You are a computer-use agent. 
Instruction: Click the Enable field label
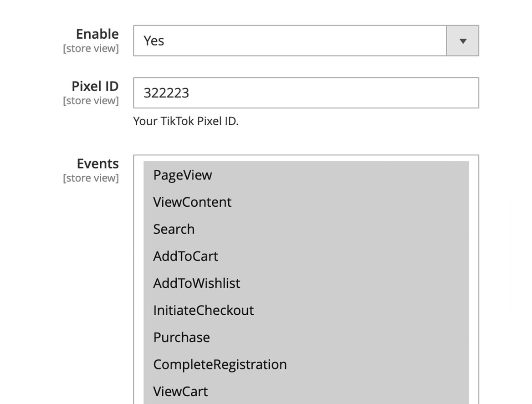point(97,34)
